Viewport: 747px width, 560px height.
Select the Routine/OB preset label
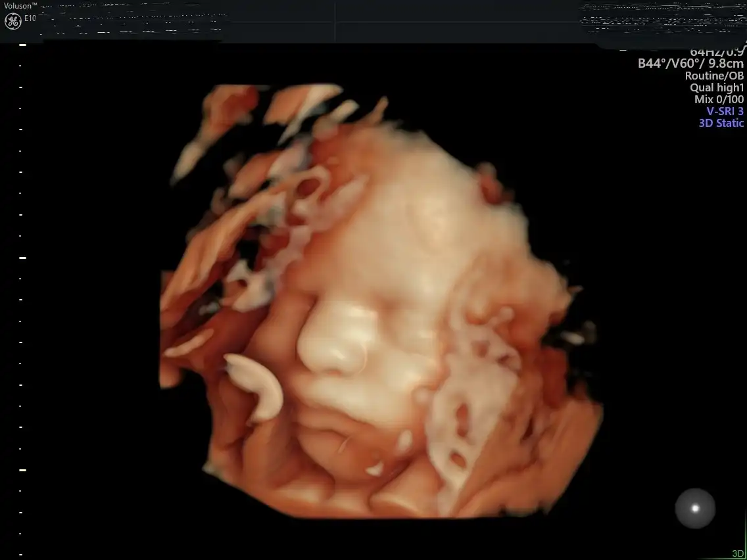(x=714, y=76)
